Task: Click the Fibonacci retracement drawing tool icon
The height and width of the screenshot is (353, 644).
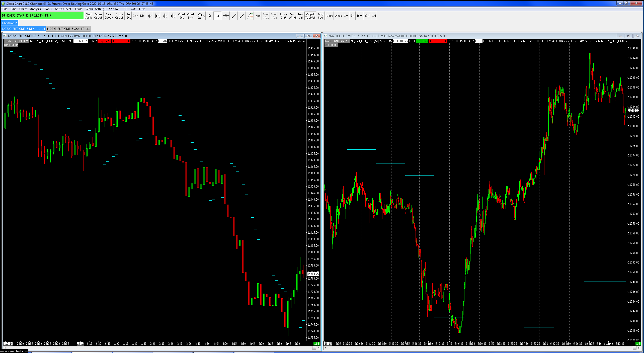Action: 250,16
